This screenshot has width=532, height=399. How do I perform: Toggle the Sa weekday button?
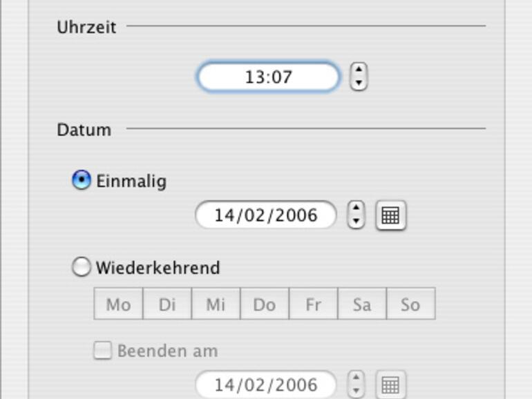click(362, 304)
